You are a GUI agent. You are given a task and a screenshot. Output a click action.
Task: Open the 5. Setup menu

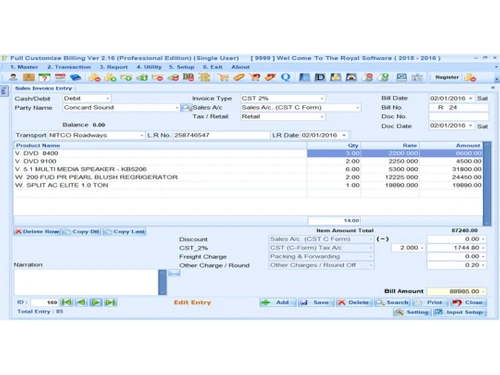181,67
